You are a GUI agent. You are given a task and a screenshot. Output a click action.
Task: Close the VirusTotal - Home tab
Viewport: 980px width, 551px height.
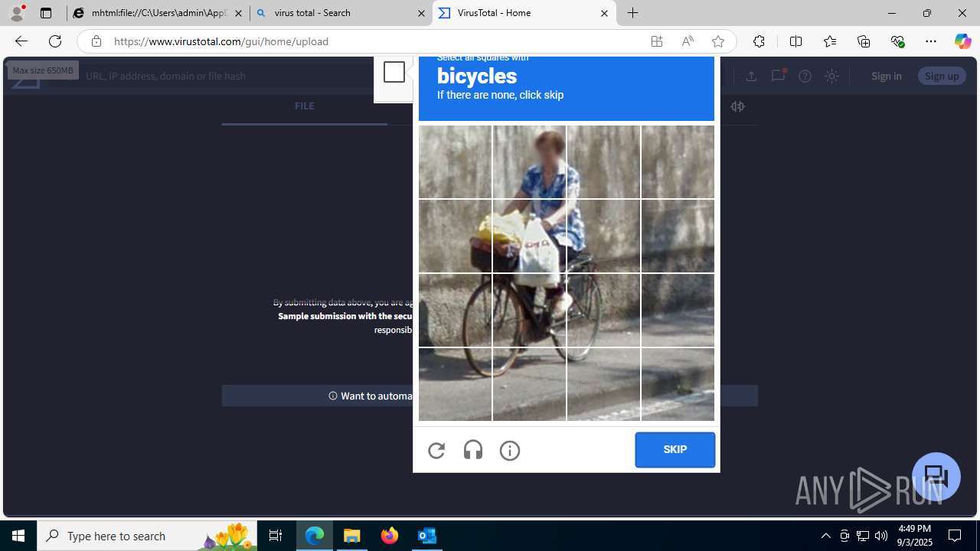(604, 13)
